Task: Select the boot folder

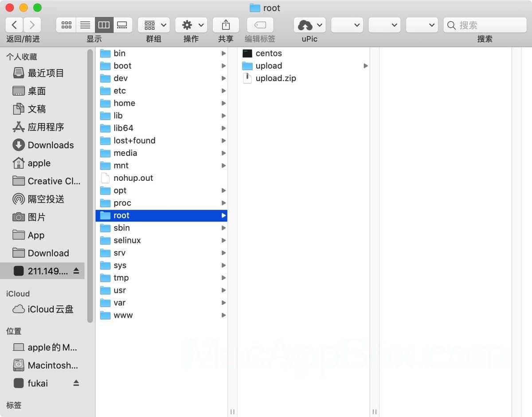Action: pos(161,66)
